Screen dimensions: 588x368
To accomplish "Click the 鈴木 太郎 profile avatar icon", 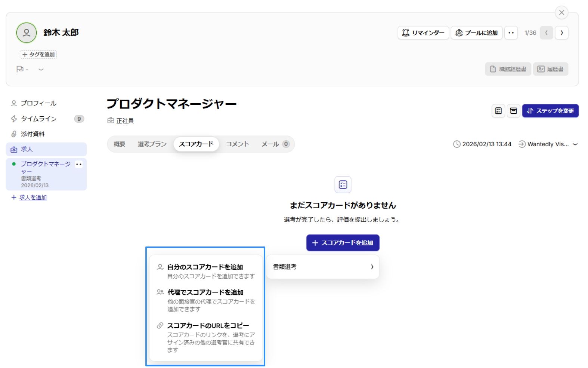I will click(26, 33).
